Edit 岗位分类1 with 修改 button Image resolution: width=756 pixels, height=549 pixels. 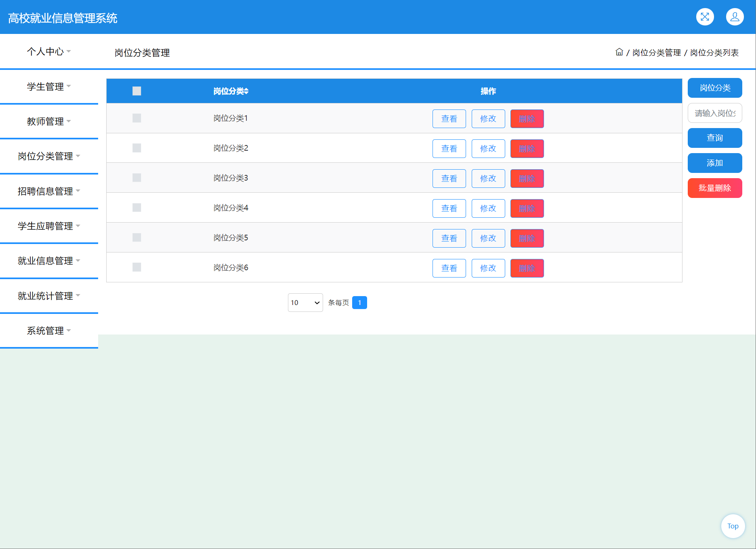488,119
